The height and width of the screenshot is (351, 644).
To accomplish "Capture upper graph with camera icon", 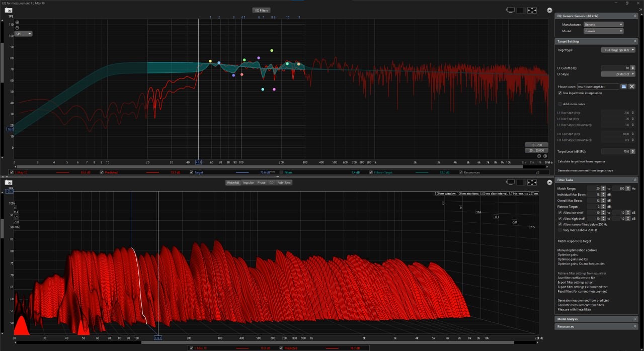I will coord(9,10).
